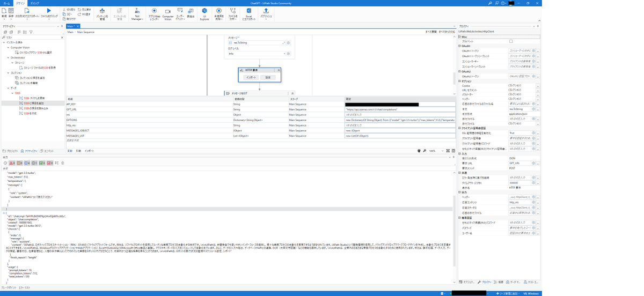This screenshot has height=296, width=644.
Task: Click ソース管理に追加 in the status bar
Action: [508, 293]
